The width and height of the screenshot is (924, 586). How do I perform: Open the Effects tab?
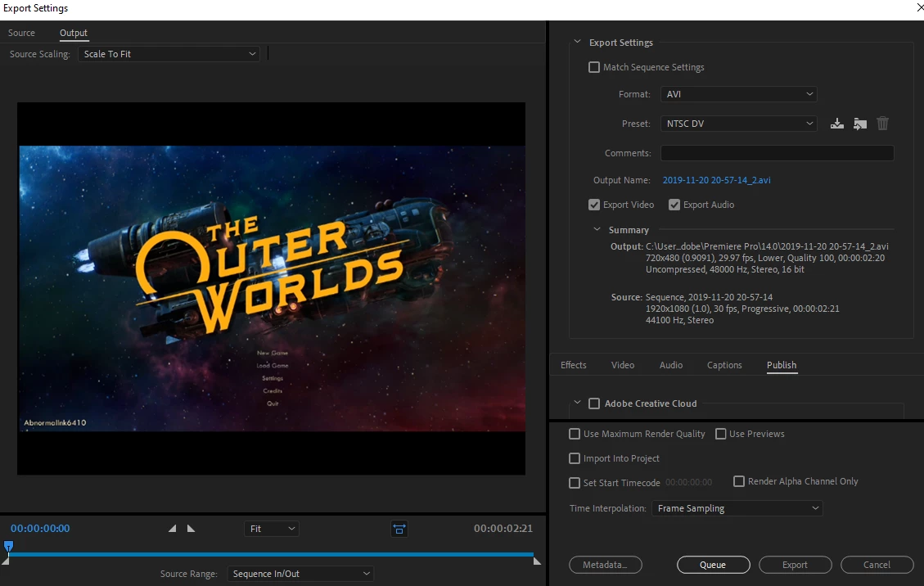[574, 365]
